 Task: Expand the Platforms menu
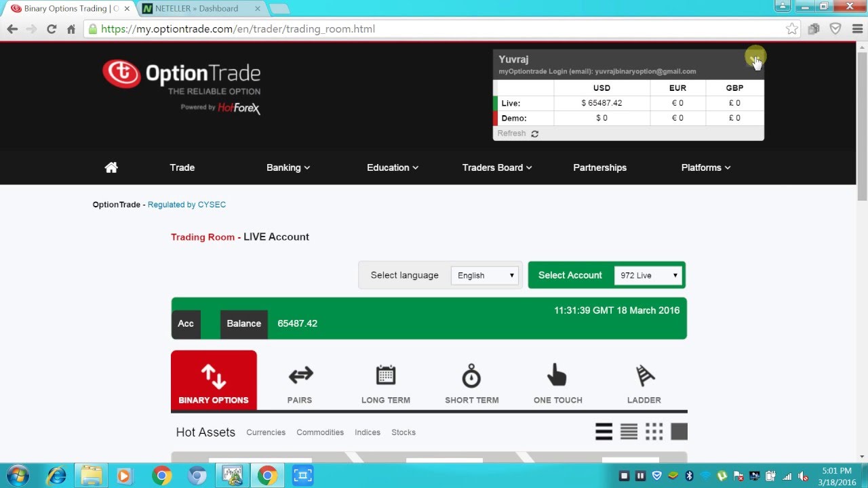coord(706,167)
